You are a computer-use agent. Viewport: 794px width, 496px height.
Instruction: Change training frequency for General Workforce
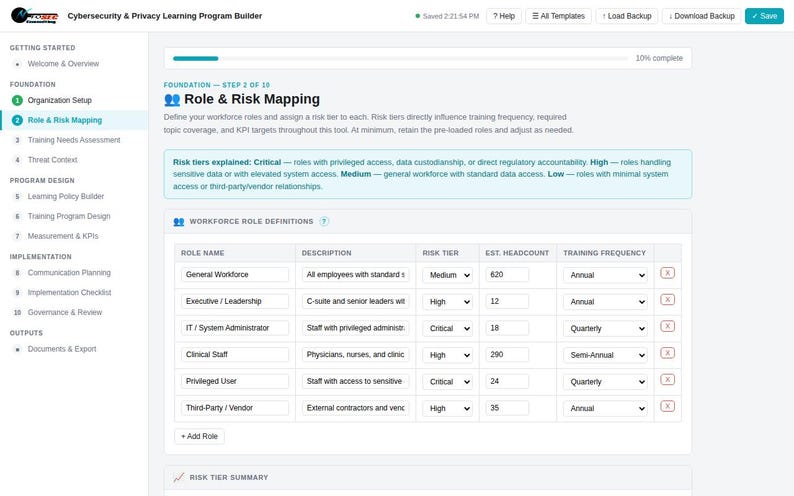coord(605,275)
